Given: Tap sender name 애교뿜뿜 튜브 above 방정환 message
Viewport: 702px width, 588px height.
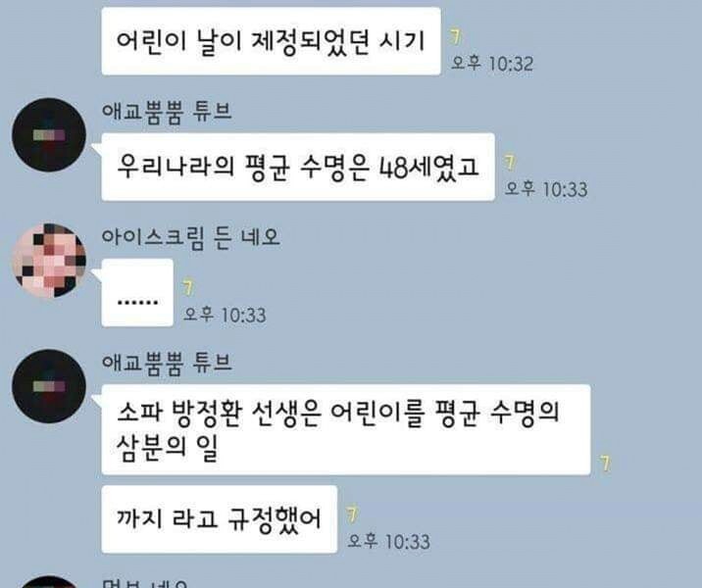Looking at the screenshot, I should point(167,363).
